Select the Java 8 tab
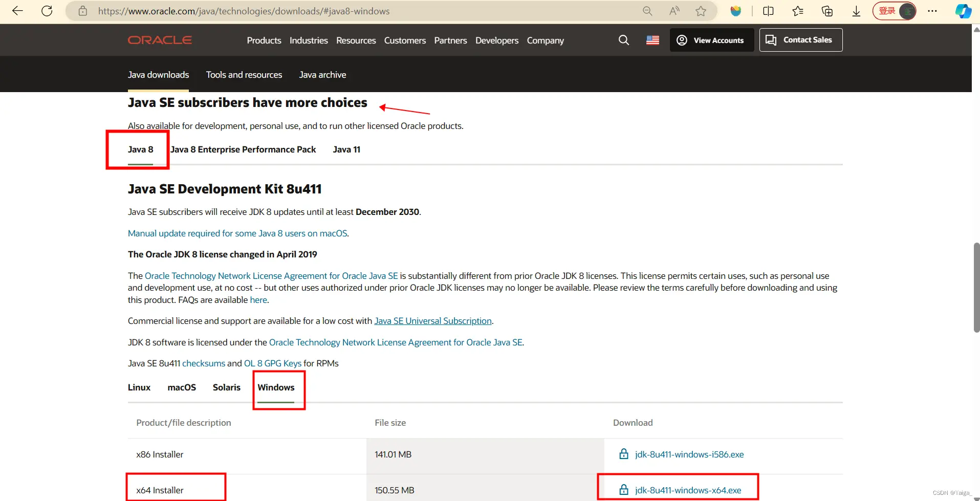Viewport: 980px width, 501px height. [x=140, y=149]
